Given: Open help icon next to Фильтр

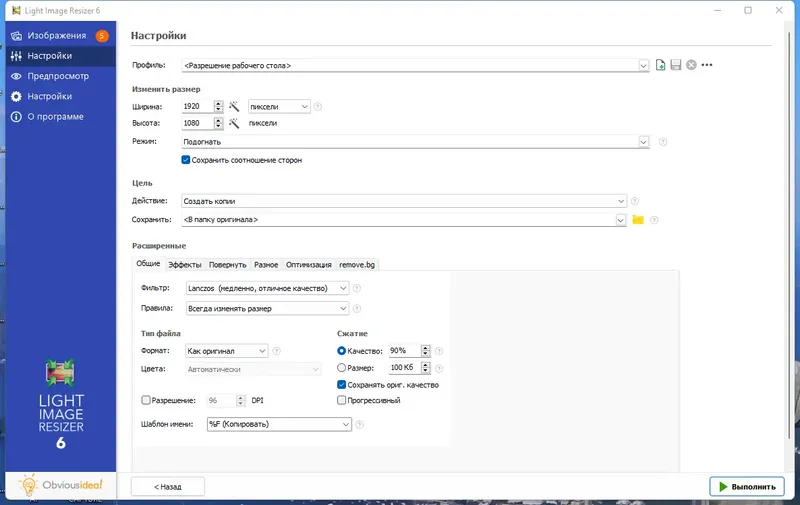Looking at the screenshot, I should [x=357, y=288].
